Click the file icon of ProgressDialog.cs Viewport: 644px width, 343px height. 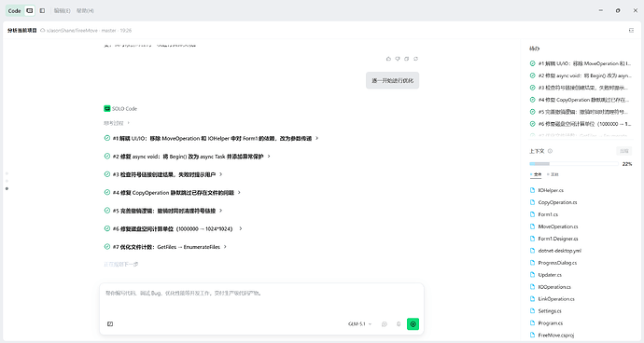tap(533, 263)
